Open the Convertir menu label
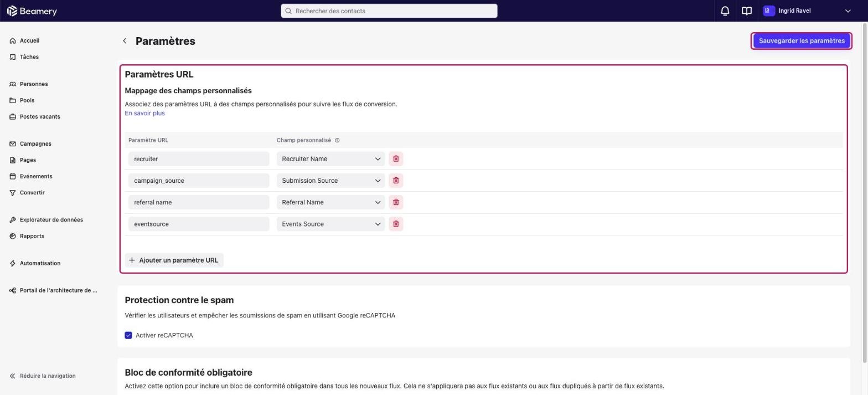This screenshot has height=395, width=868. (x=32, y=193)
